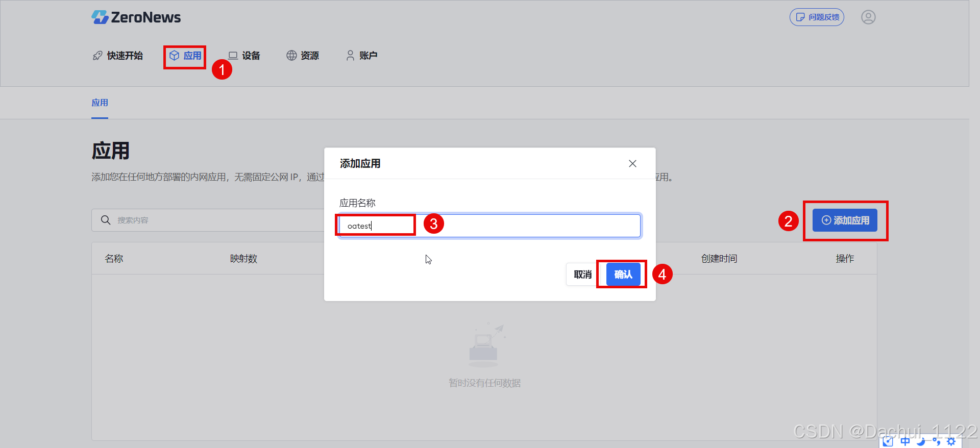Click the 创建时间 column header
The width and height of the screenshot is (980, 448).
(719, 259)
